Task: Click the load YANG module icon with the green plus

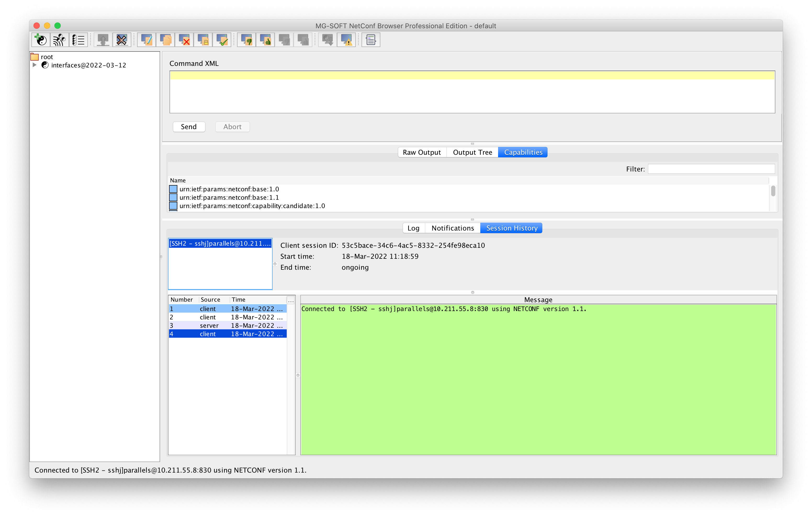Action: 41,40
